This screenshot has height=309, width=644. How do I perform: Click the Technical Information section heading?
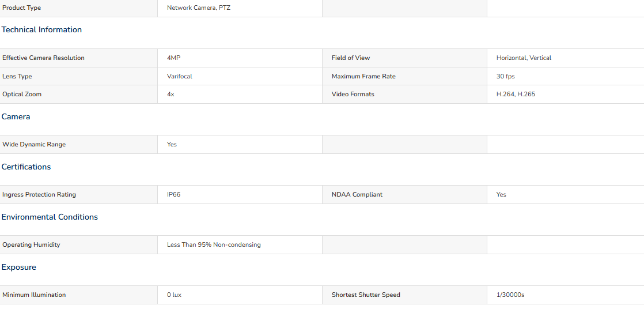41,29
